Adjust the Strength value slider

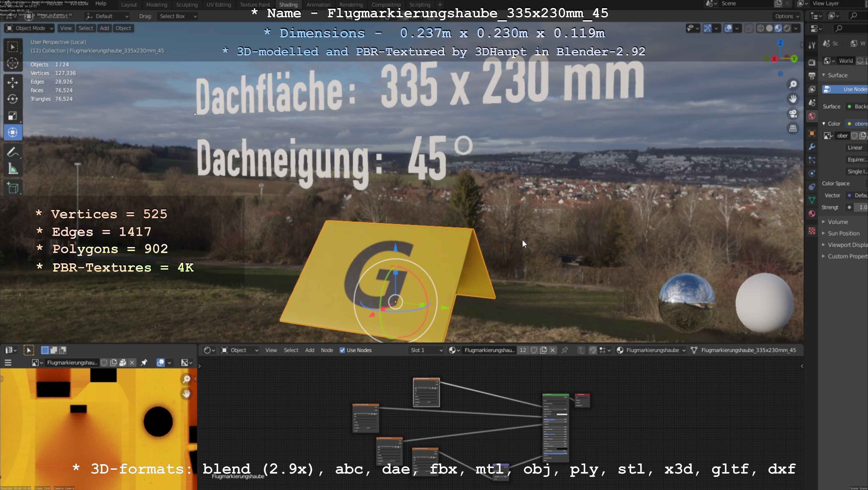(861, 207)
